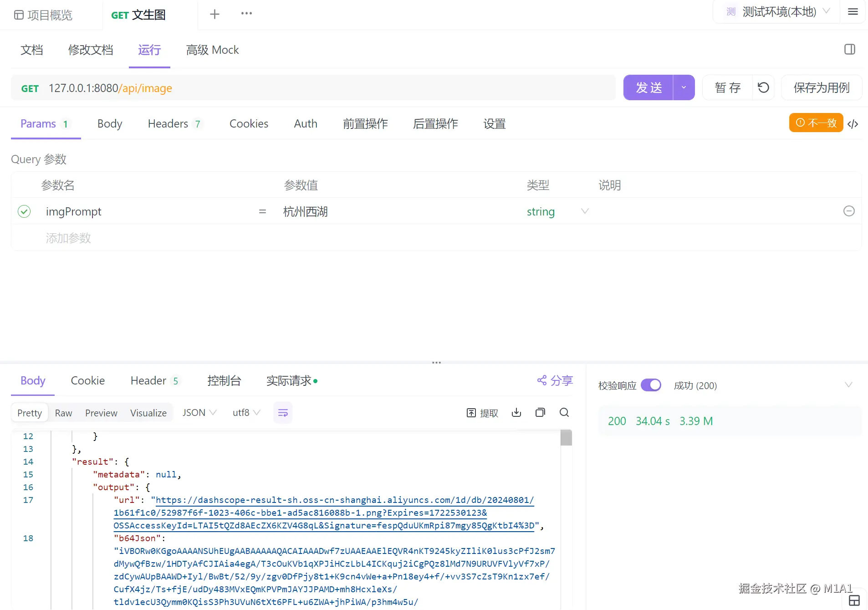Open a new tab with the plus icon
Viewport: 868px width, 610px height.
click(x=214, y=14)
